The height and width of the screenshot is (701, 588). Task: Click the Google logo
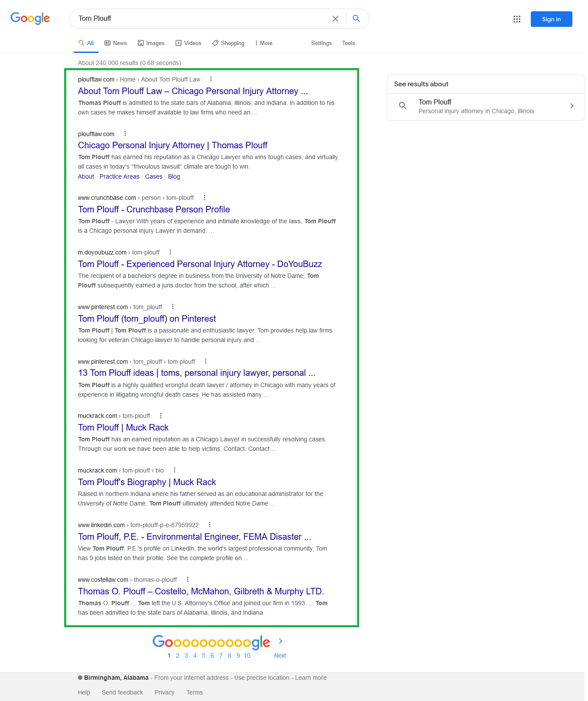30,18
